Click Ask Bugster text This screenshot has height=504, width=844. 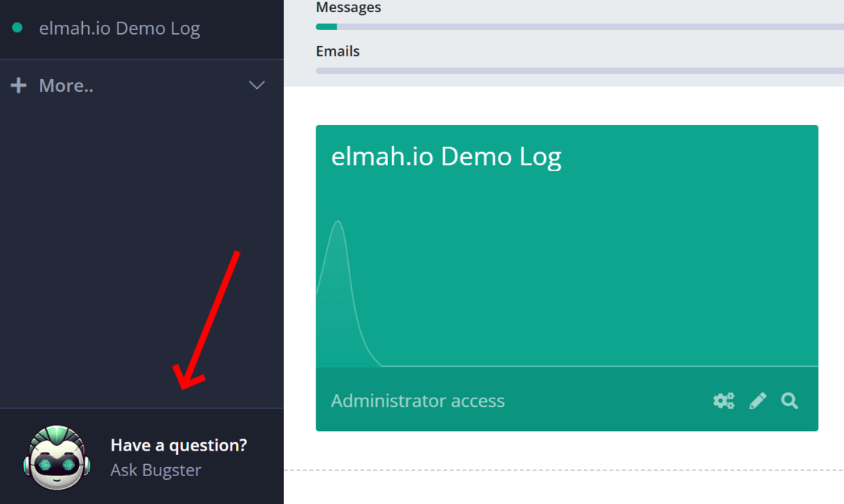pos(155,470)
